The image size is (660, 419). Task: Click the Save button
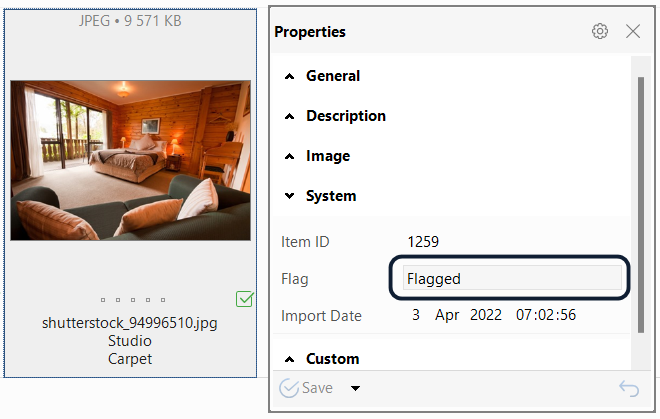(306, 389)
